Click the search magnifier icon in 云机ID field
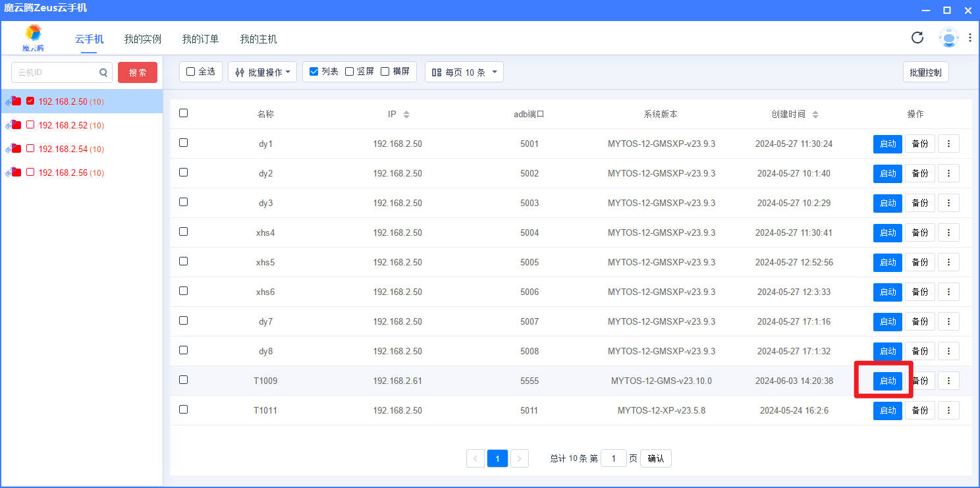The width and height of the screenshot is (980, 488). [x=103, y=72]
